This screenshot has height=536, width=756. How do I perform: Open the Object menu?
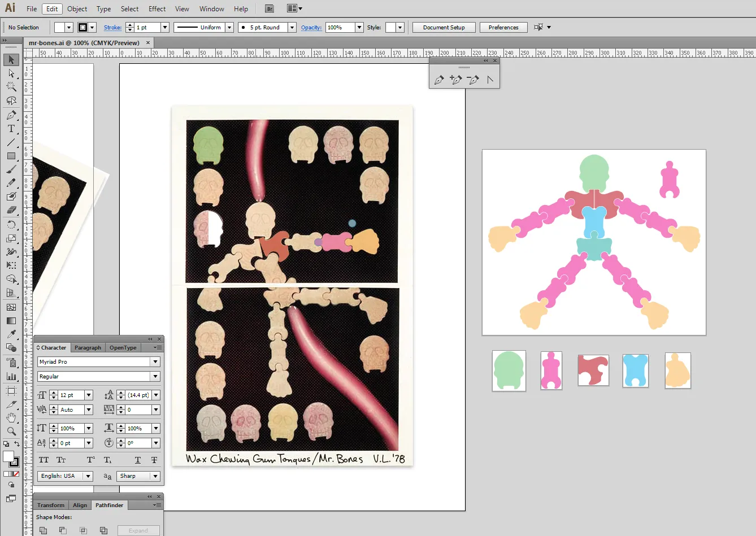[x=77, y=9]
